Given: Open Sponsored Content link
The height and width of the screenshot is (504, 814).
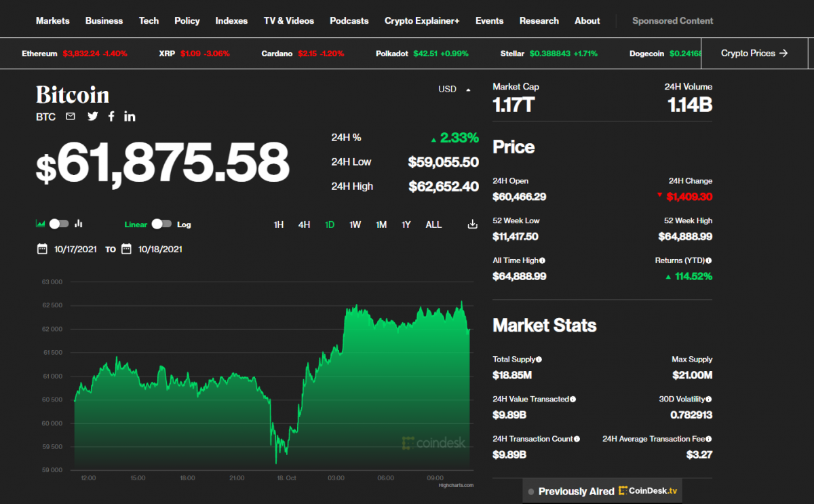Looking at the screenshot, I should tap(673, 20).
